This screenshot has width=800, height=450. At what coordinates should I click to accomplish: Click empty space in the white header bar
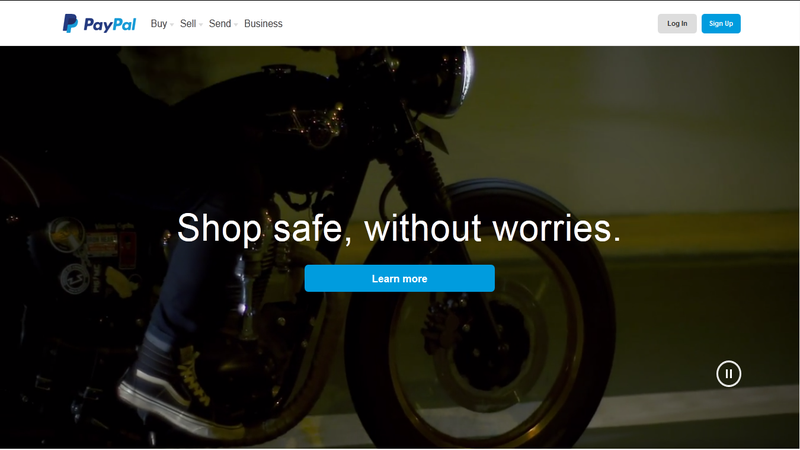tap(459, 23)
